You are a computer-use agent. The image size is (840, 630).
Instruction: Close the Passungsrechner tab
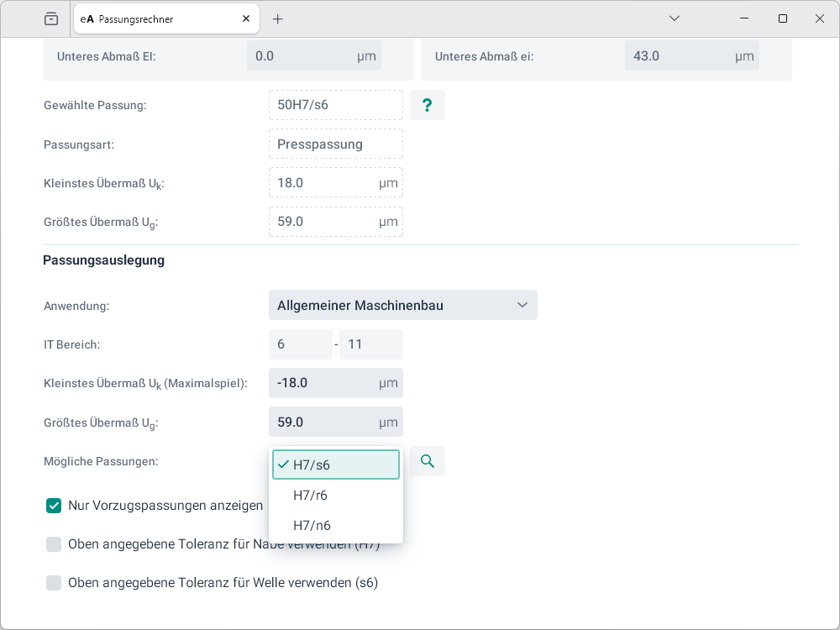245,18
